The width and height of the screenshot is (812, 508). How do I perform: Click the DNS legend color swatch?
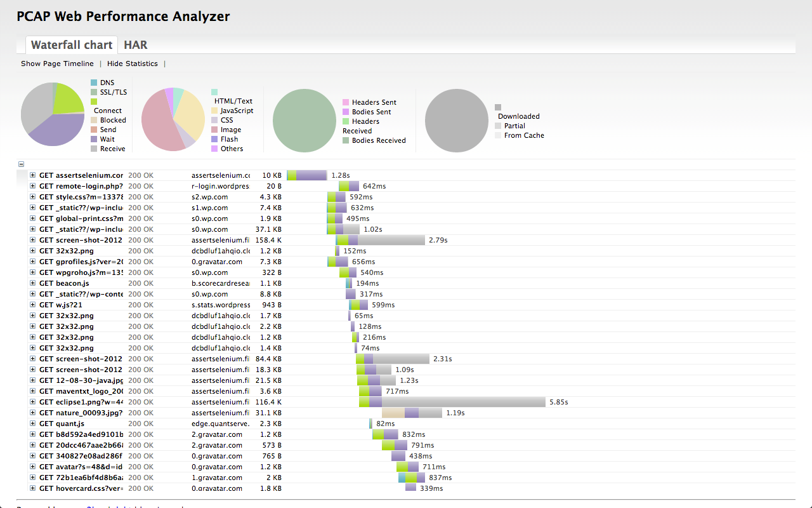[94, 83]
